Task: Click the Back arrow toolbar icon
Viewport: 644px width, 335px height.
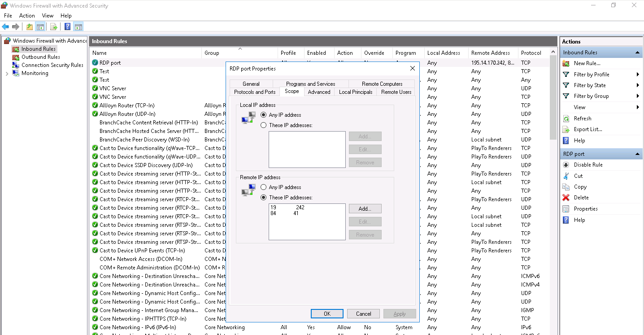Action: (x=6, y=27)
